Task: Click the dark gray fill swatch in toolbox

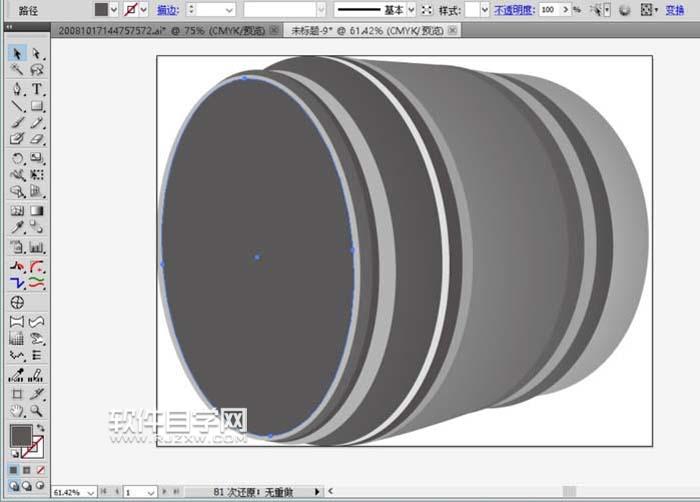Action: (19, 437)
